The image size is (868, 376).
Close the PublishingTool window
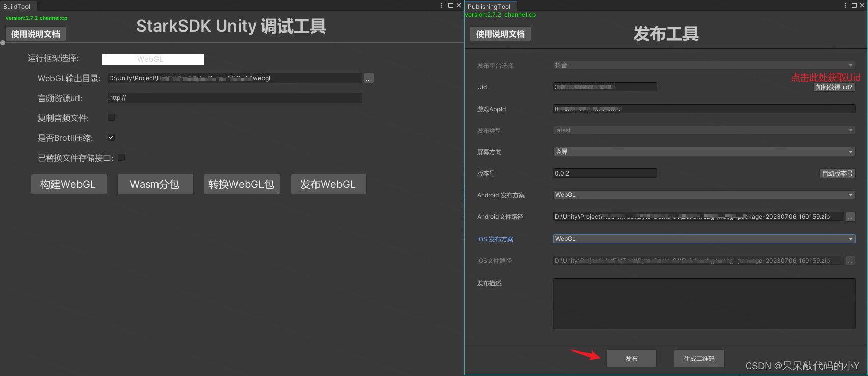coord(862,5)
